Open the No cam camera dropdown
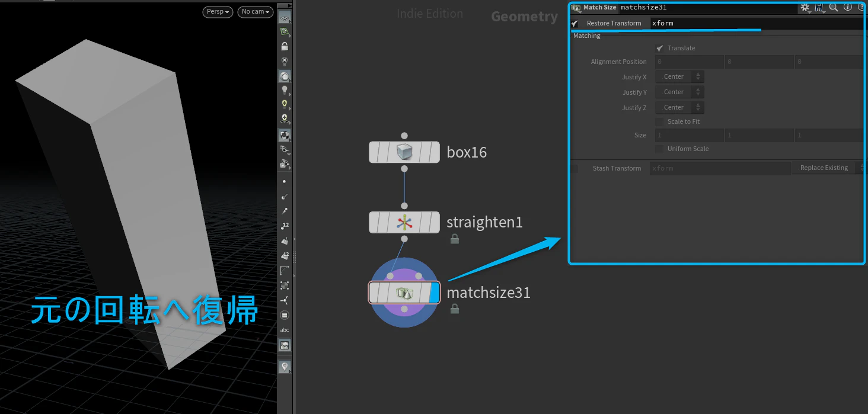 pyautogui.click(x=256, y=12)
